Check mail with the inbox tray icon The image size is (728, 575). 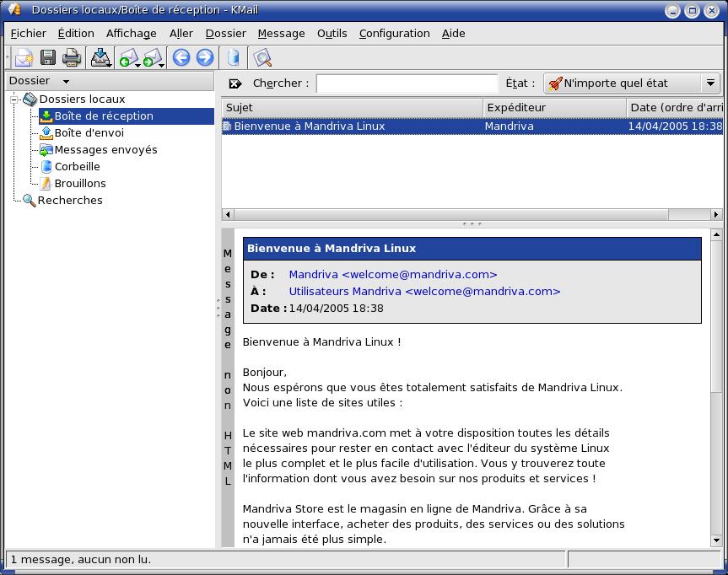(100, 57)
